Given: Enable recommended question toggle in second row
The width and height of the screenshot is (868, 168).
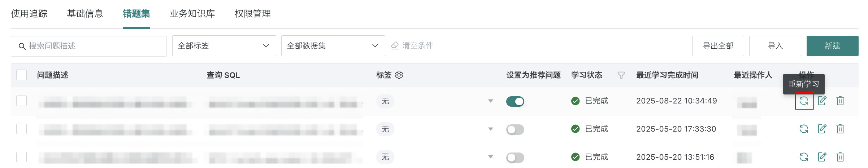Looking at the screenshot, I should tap(515, 129).
